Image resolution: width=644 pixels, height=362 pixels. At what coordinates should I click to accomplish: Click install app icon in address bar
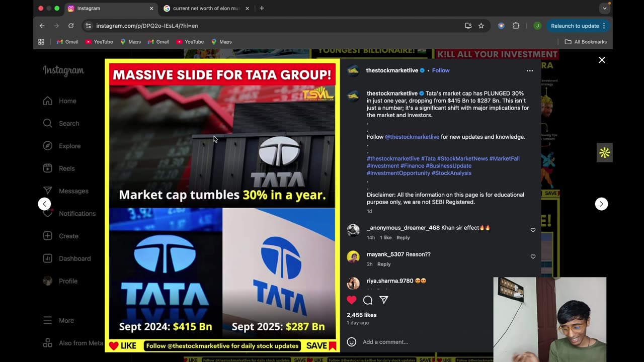[x=468, y=26]
